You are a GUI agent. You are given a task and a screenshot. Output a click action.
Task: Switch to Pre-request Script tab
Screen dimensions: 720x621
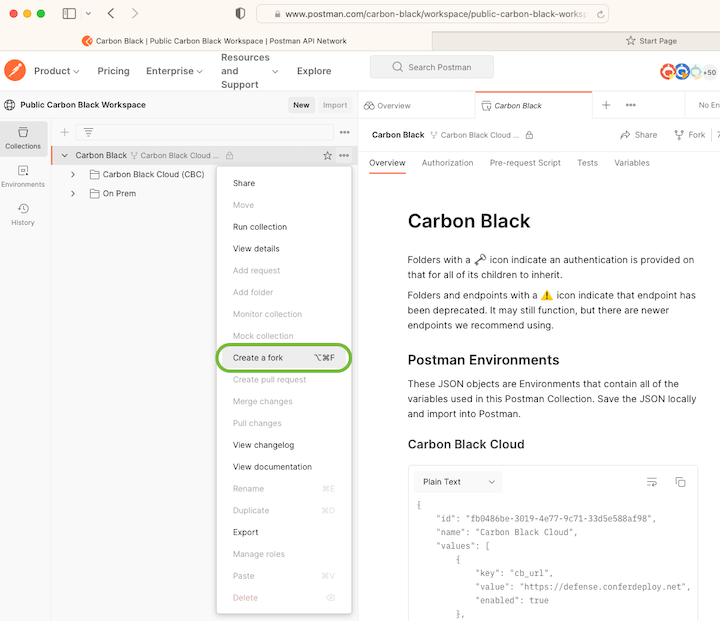(x=525, y=163)
